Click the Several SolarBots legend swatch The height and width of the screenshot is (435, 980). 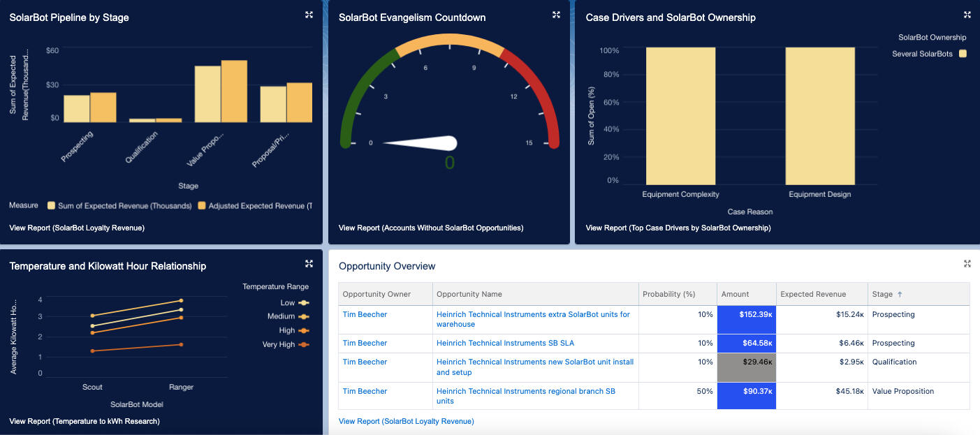[963, 54]
